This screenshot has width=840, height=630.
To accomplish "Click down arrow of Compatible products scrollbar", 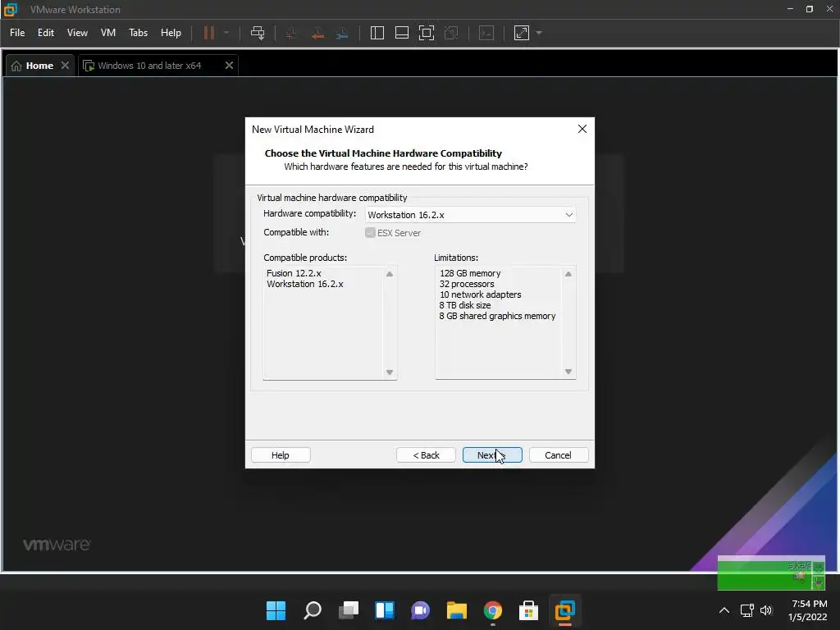I will pyautogui.click(x=390, y=372).
